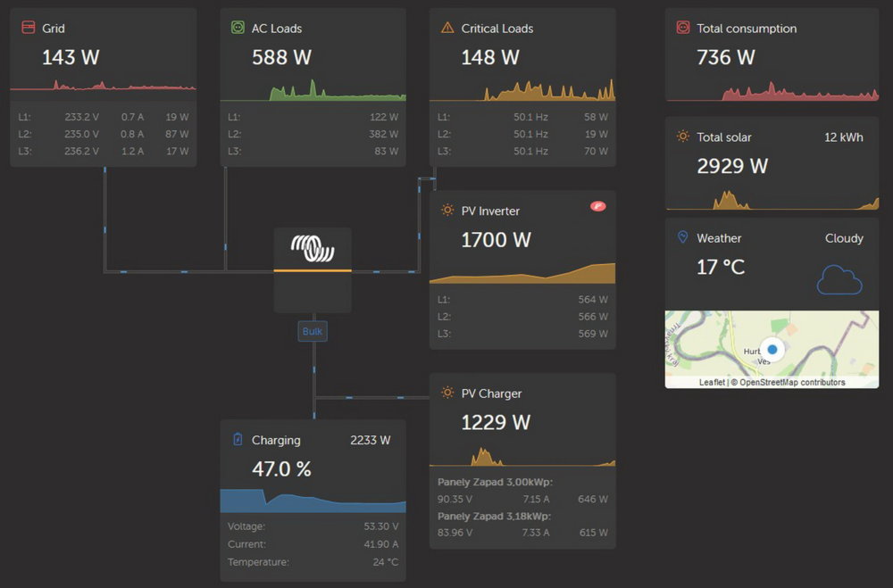Viewport: 893px width, 588px height.
Task: Open the Leaflet link on the map
Action: tap(712, 383)
